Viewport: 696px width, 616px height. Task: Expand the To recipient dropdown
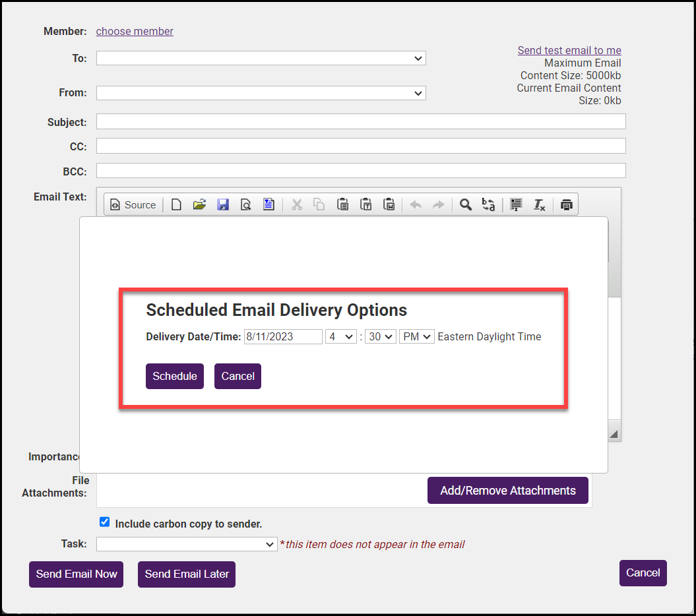tap(261, 59)
